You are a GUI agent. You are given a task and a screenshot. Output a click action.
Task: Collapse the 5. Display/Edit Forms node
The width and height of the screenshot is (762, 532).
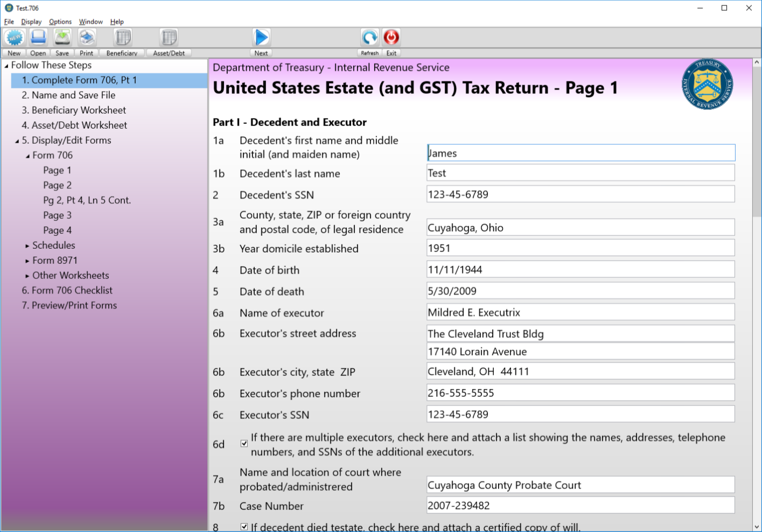pyautogui.click(x=17, y=141)
